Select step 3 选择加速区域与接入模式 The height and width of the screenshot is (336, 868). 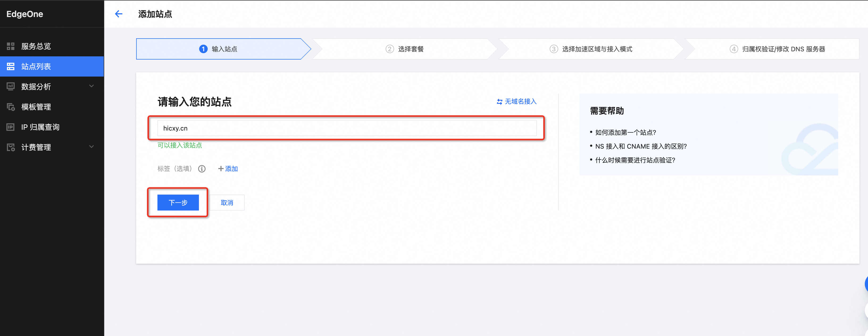[591, 49]
